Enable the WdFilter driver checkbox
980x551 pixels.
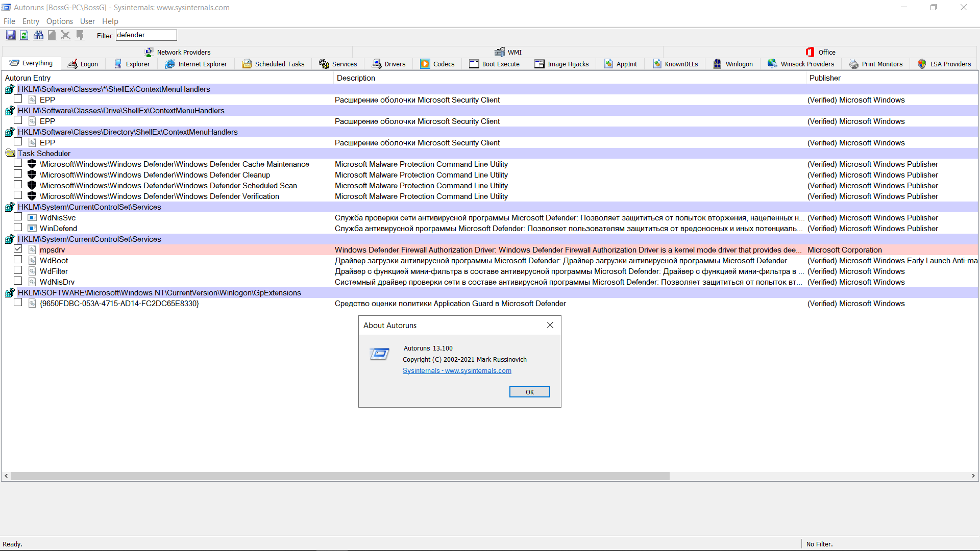[x=18, y=270]
